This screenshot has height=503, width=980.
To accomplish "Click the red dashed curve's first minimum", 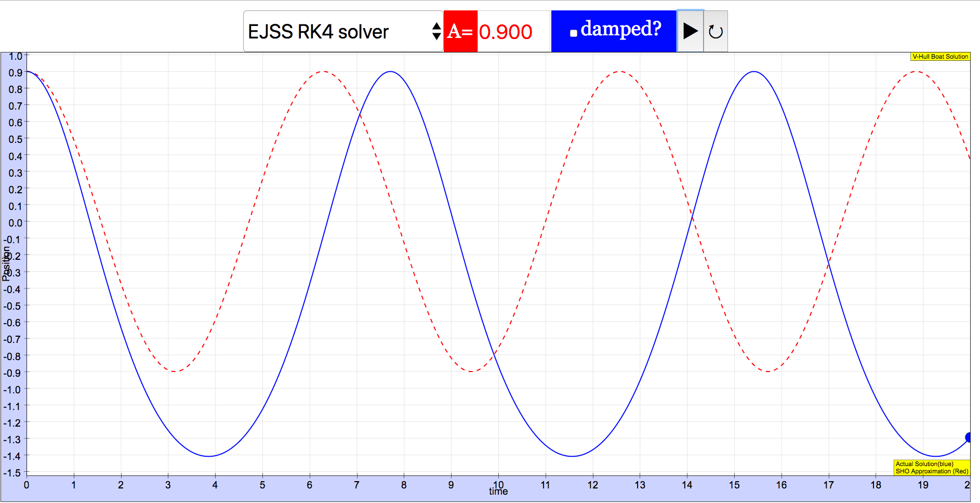I will click(175, 371).
